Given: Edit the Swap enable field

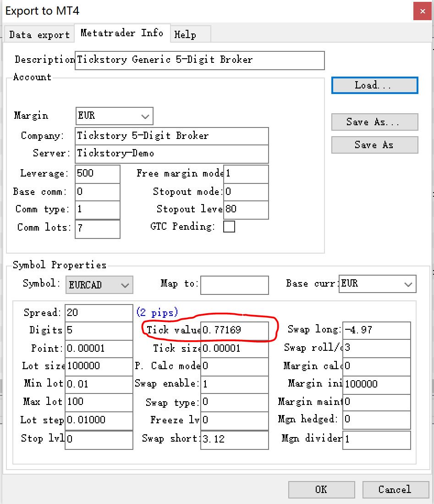Looking at the screenshot, I should [235, 384].
